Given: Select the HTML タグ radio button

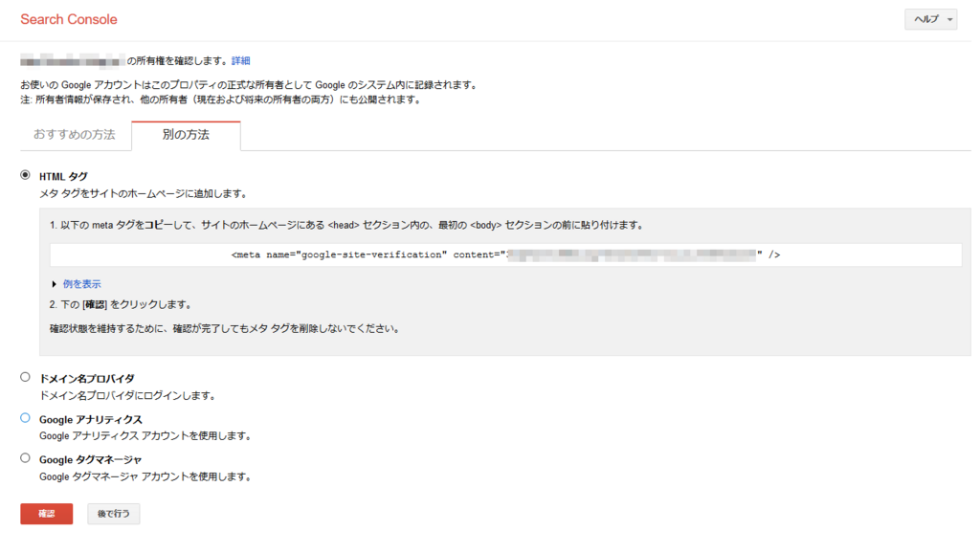Looking at the screenshot, I should click(25, 175).
